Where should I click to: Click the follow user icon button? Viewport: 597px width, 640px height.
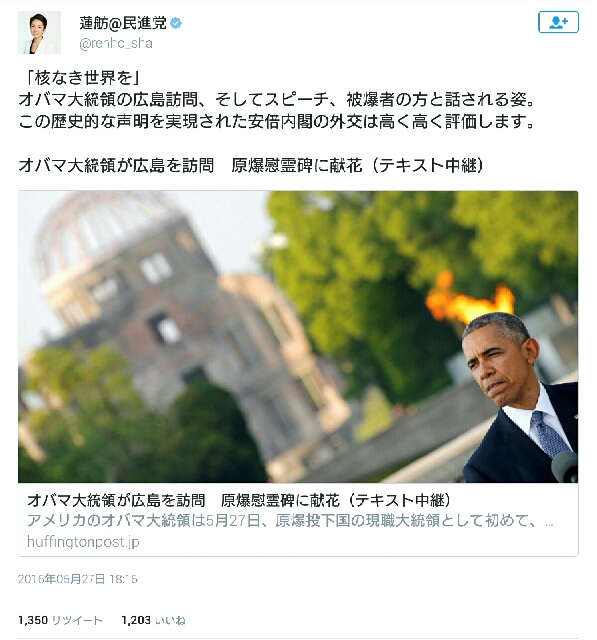coord(558,22)
